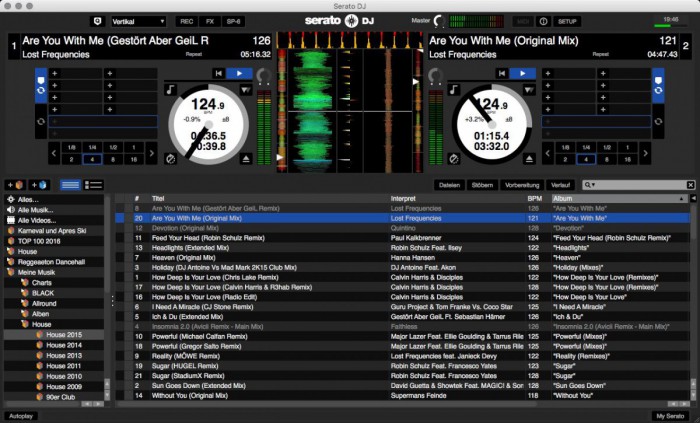Switch to simple list library view
The width and height of the screenshot is (700, 423).
(x=71, y=185)
